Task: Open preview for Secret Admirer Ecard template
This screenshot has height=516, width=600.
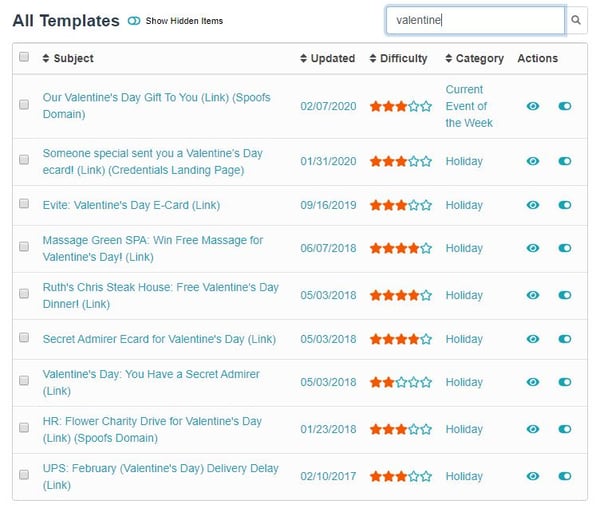Action: [533, 339]
